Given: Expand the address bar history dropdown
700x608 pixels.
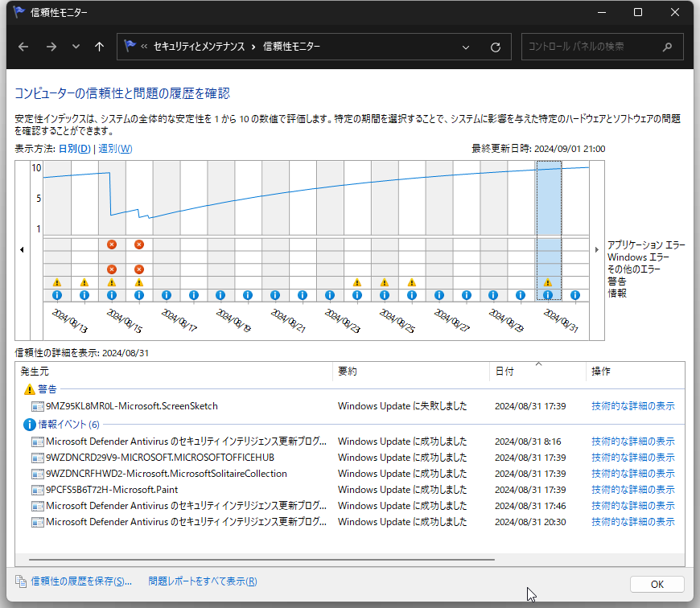Looking at the screenshot, I should point(466,47).
